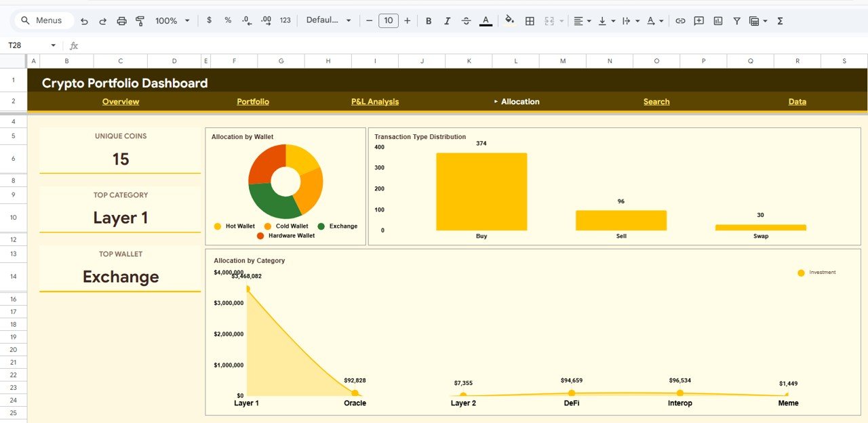The height and width of the screenshot is (423, 868).
Task: Open the Portfolio section link
Action: 252,101
